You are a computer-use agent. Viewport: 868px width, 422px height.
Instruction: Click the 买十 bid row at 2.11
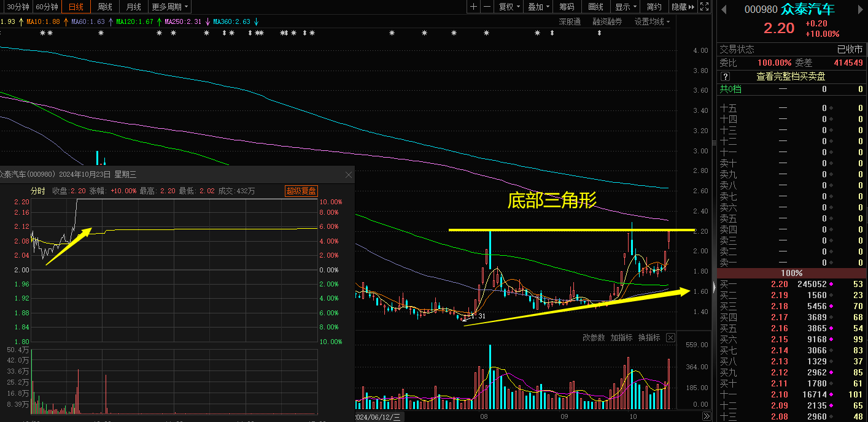(791, 383)
